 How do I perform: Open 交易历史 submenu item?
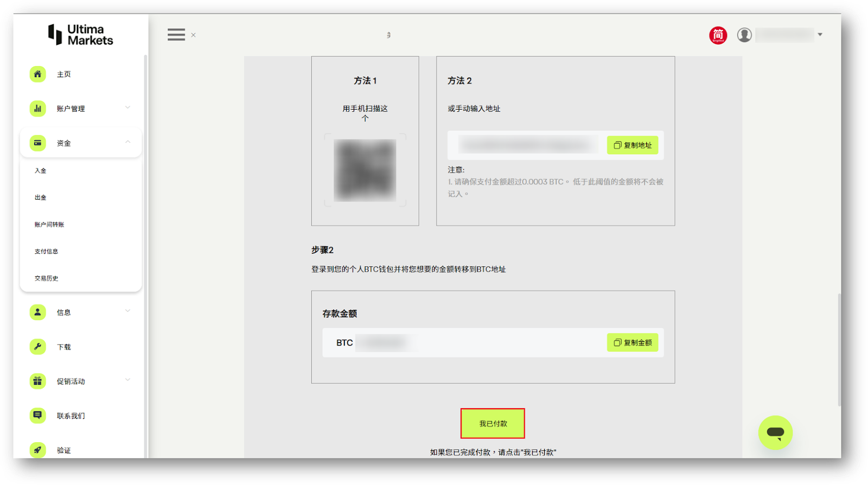point(46,278)
